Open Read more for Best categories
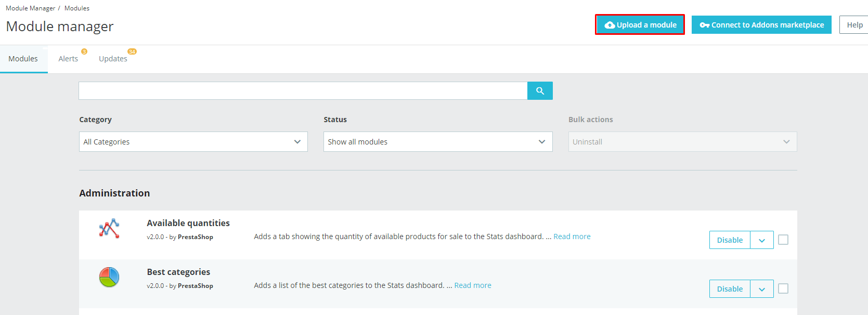The width and height of the screenshot is (868, 315). [x=472, y=285]
